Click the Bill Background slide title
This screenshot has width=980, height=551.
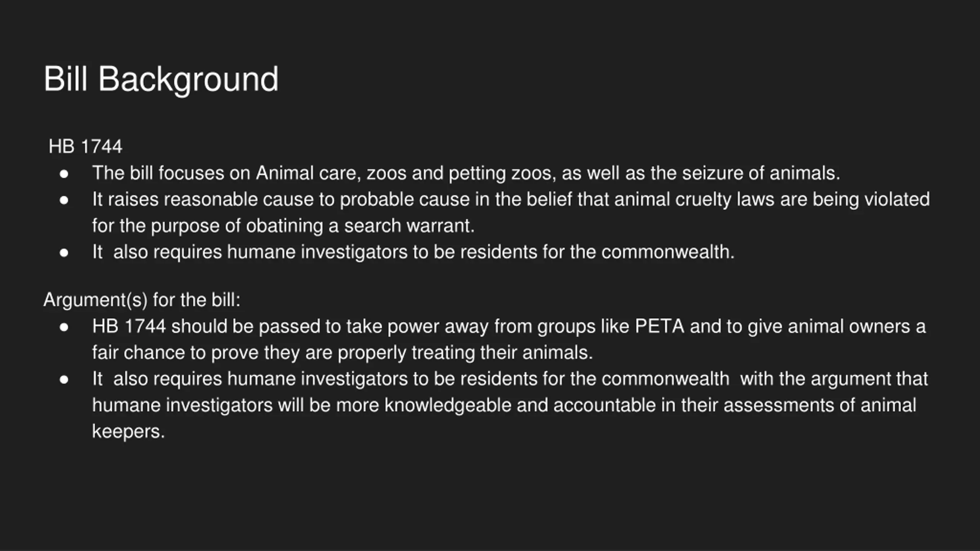[x=161, y=78]
